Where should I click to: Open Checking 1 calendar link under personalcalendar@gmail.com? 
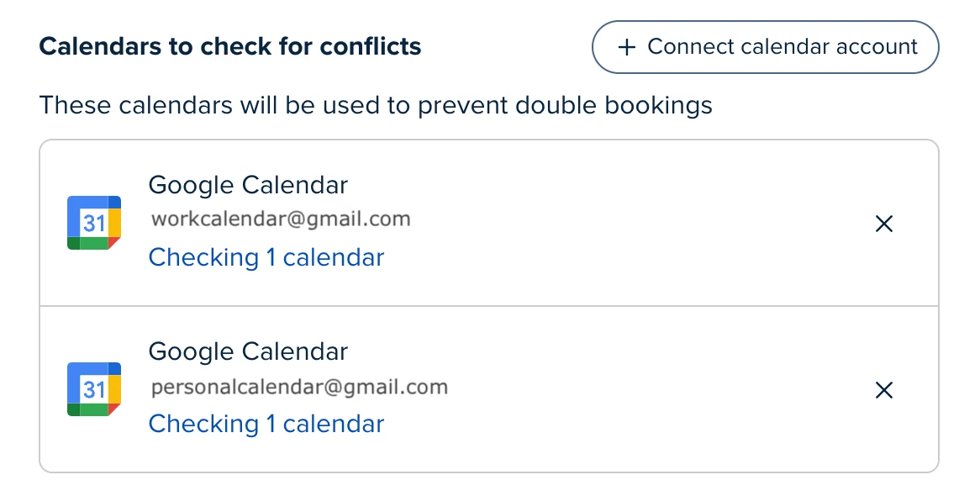[266, 424]
